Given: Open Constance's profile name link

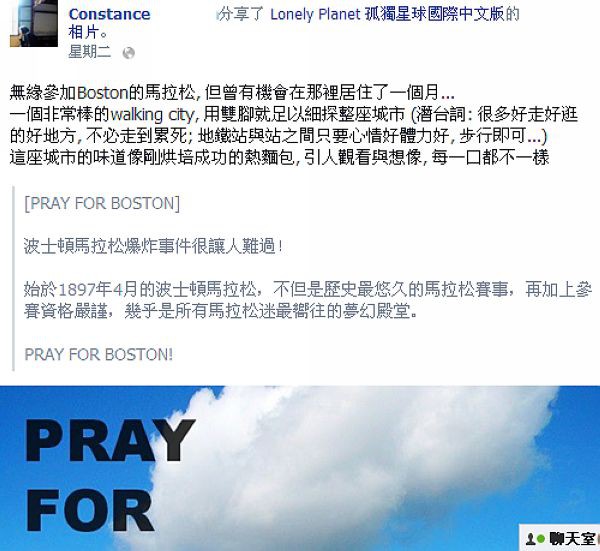Looking at the screenshot, I should 109,14.
